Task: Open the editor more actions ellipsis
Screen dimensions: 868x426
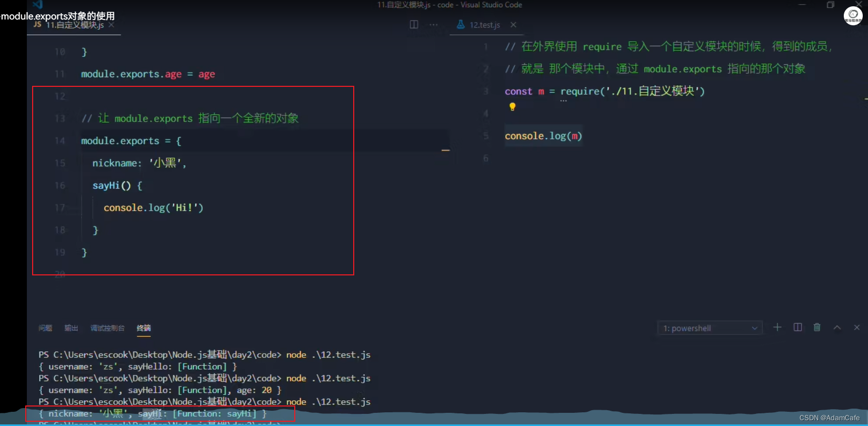Action: pos(433,24)
